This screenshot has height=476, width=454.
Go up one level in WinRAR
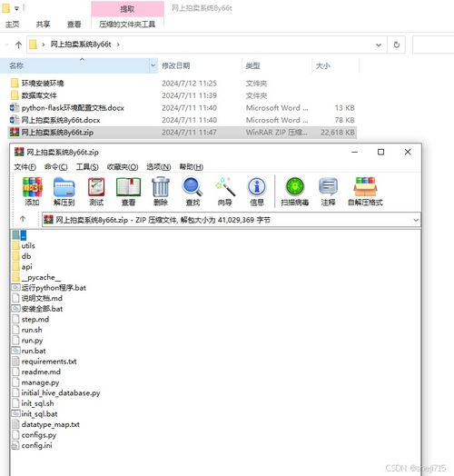click(x=23, y=219)
